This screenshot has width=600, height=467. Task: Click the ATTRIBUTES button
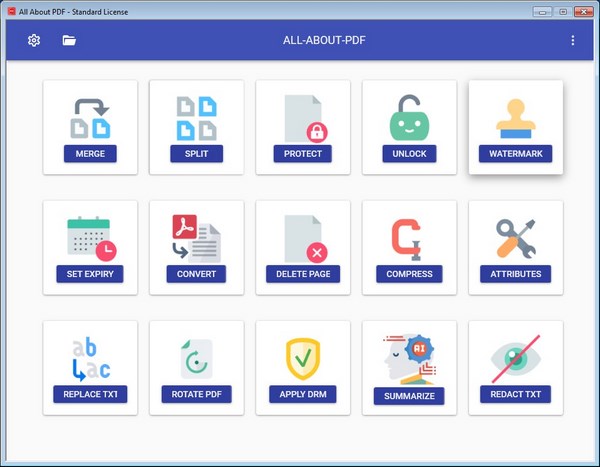tap(515, 274)
